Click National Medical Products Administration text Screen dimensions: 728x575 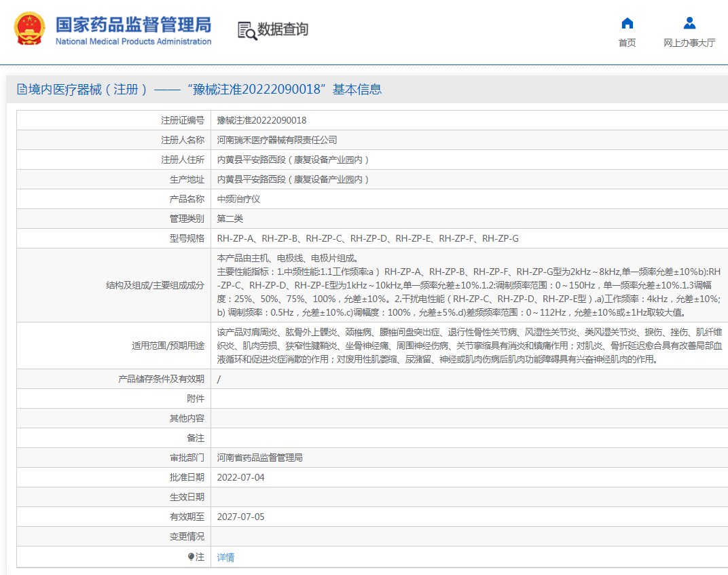click(x=133, y=41)
